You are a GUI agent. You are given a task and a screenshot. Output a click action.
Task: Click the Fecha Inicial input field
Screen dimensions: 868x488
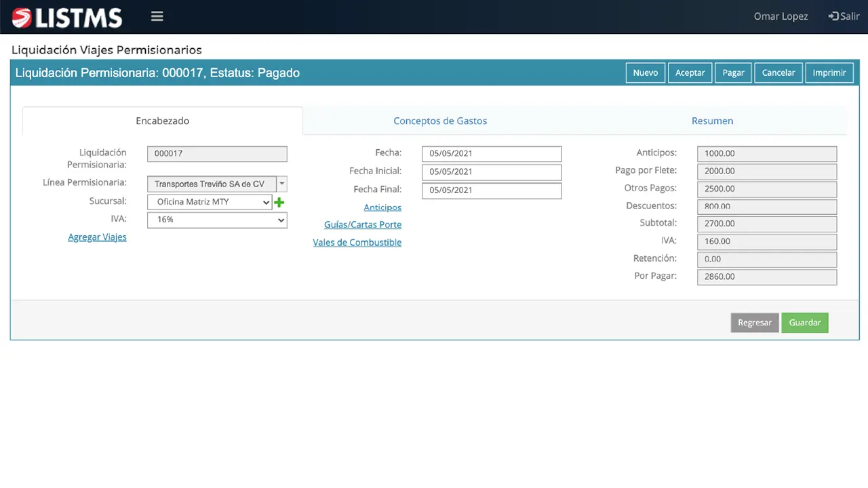click(492, 172)
